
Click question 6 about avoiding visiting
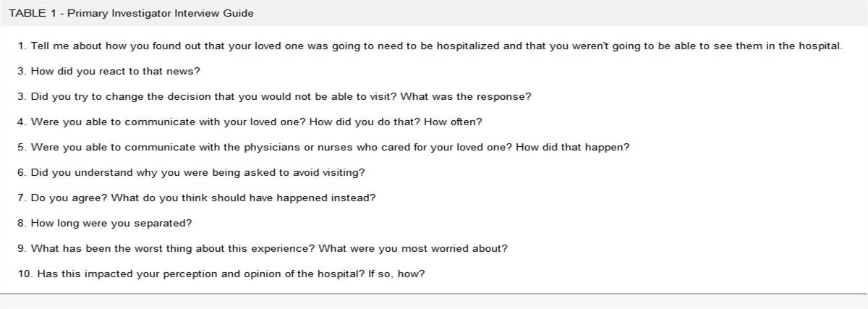191,172
